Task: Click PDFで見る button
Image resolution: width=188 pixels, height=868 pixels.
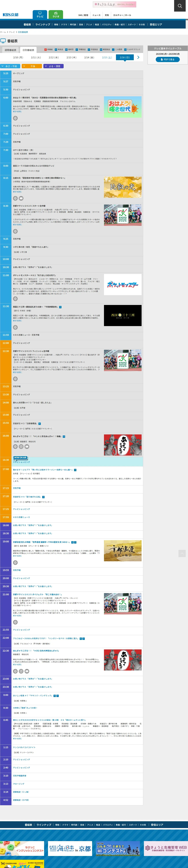Action: pyautogui.click(x=167, y=59)
